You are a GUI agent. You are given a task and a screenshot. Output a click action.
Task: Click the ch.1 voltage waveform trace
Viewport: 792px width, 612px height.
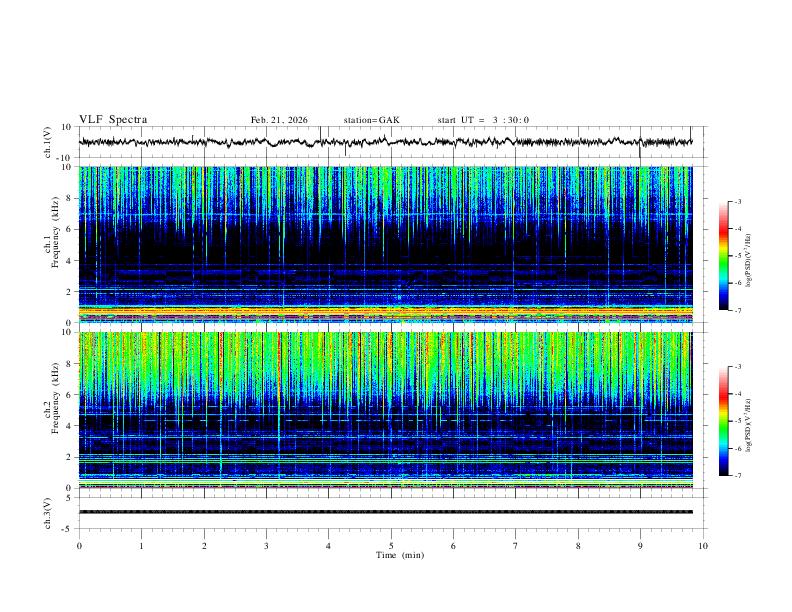[x=385, y=142]
